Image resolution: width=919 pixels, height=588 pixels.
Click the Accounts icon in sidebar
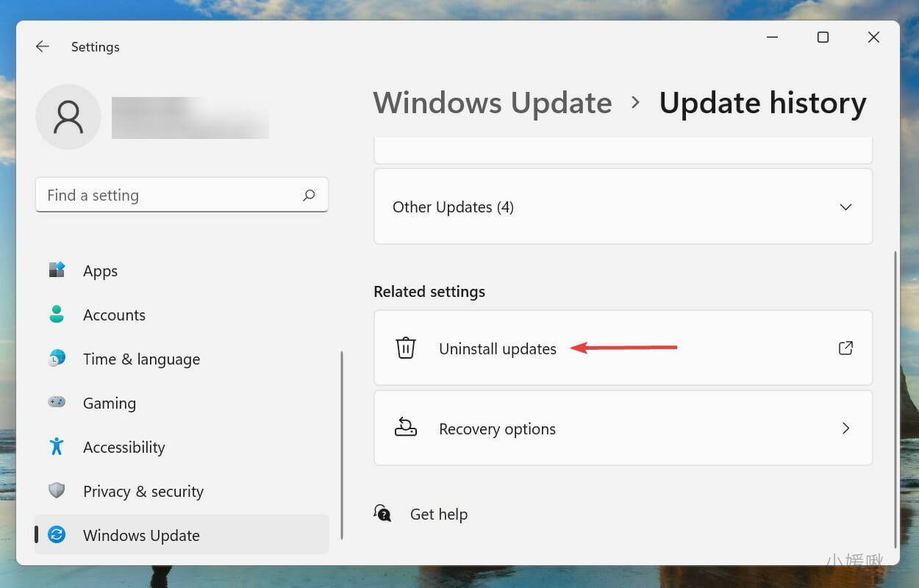pyautogui.click(x=56, y=315)
